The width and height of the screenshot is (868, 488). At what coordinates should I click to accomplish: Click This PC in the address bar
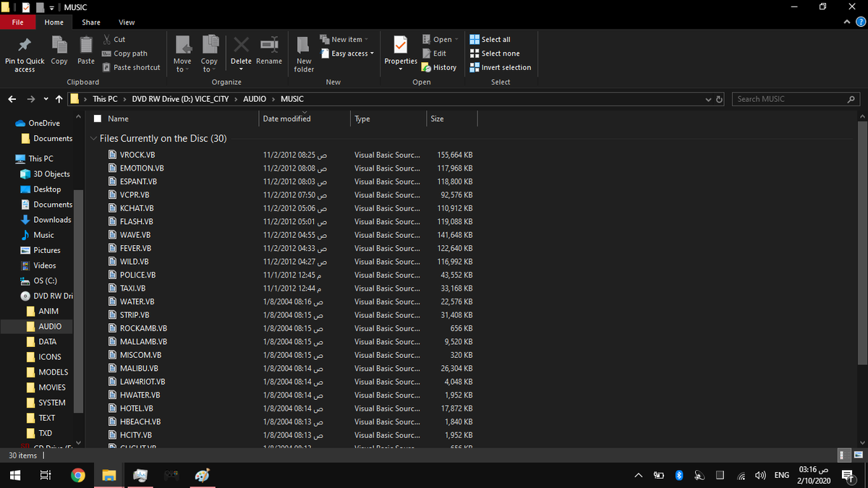(104, 99)
